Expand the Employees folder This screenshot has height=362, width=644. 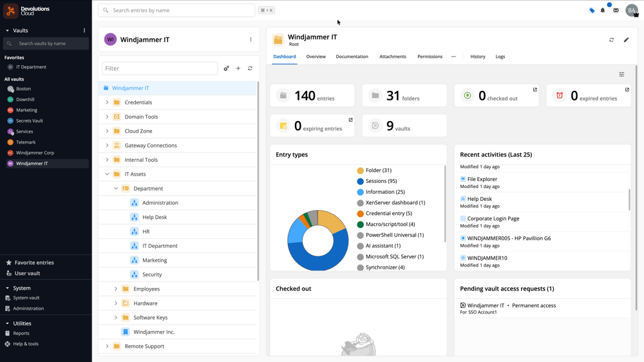(116, 289)
